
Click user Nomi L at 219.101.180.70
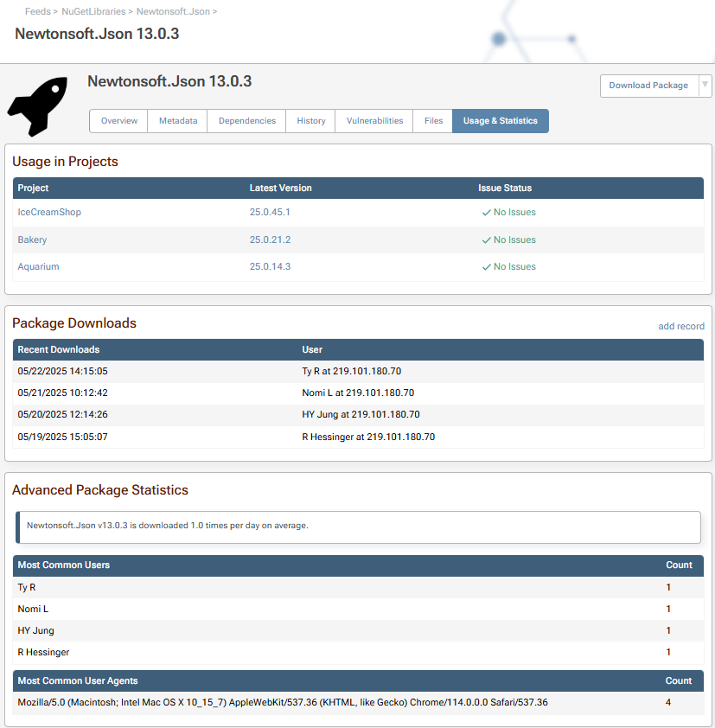click(x=358, y=393)
